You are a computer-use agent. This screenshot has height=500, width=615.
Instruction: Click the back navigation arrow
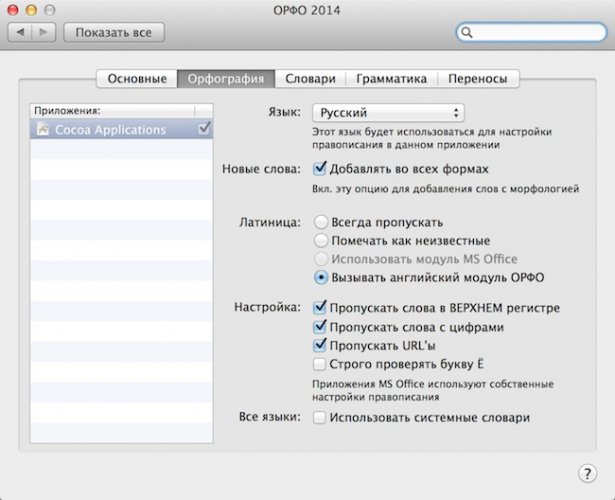(20, 33)
